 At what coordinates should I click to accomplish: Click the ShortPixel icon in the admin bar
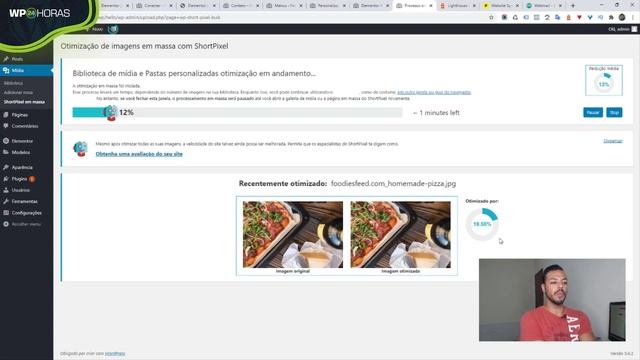113,29
